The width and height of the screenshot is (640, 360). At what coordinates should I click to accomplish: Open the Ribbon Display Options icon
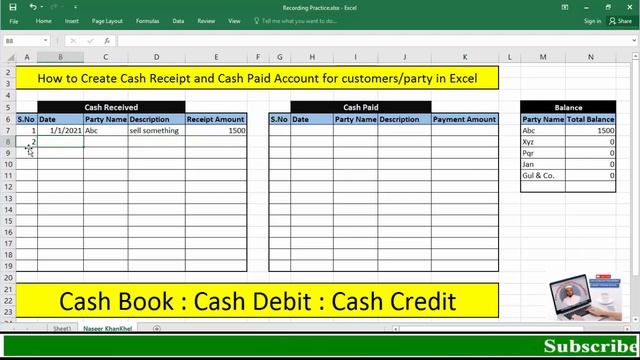[565, 7]
